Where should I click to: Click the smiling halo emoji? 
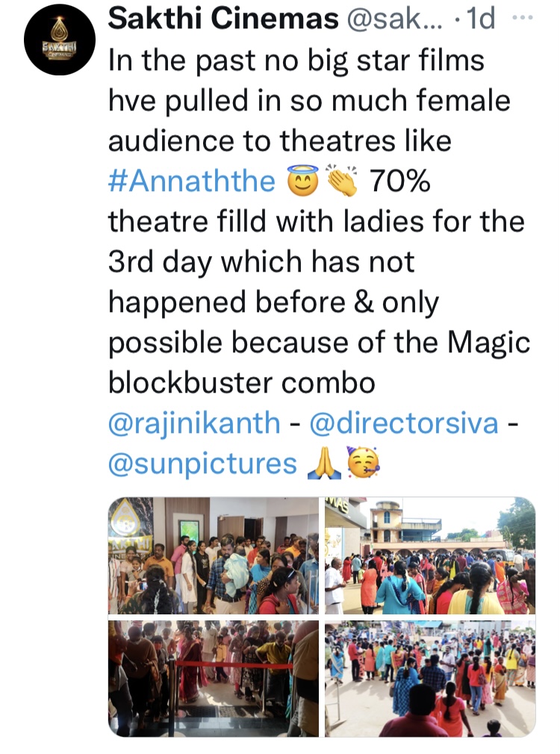point(302,181)
